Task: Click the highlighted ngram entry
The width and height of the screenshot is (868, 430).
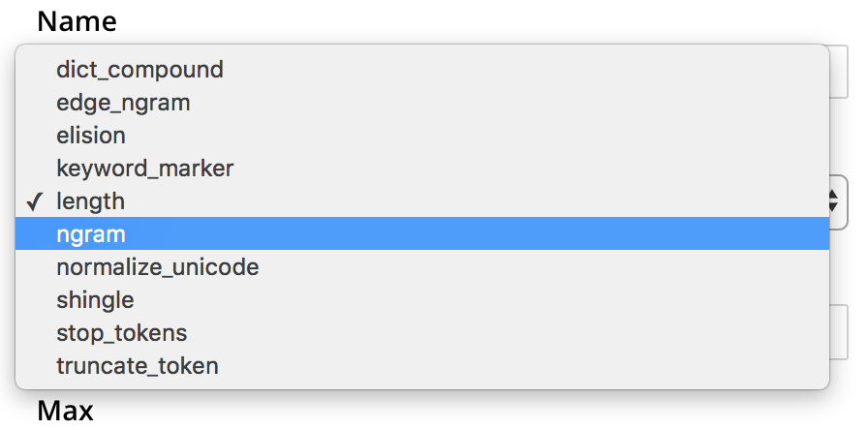Action: [x=91, y=234]
